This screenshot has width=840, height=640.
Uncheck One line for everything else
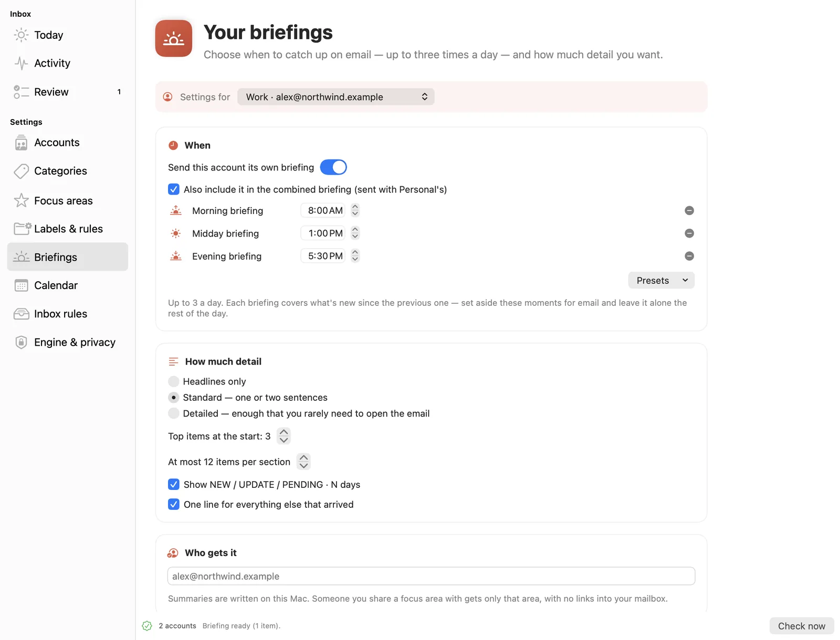coord(174,504)
